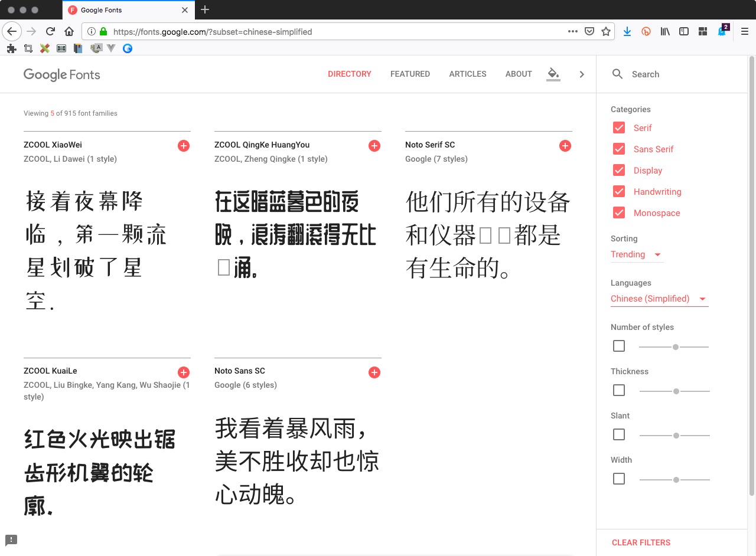Open the ZCOOL XiaoWei font title
Screen dimensions: 756x556
53,145
